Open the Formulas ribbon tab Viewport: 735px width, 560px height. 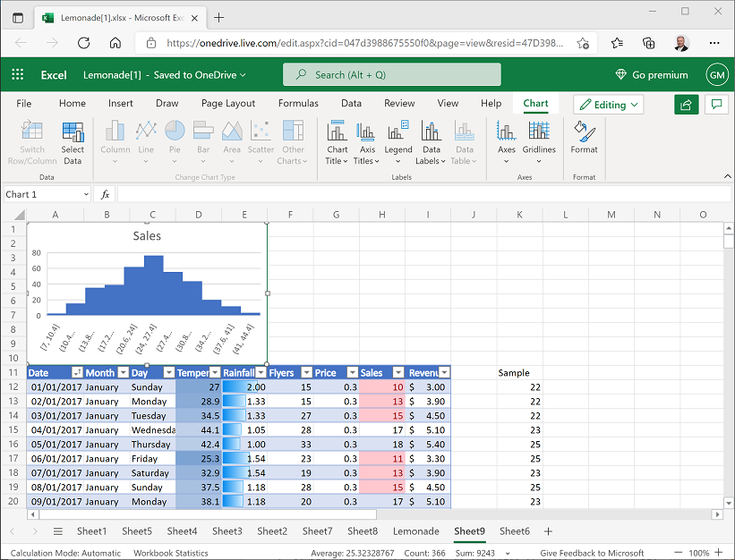[x=298, y=103]
